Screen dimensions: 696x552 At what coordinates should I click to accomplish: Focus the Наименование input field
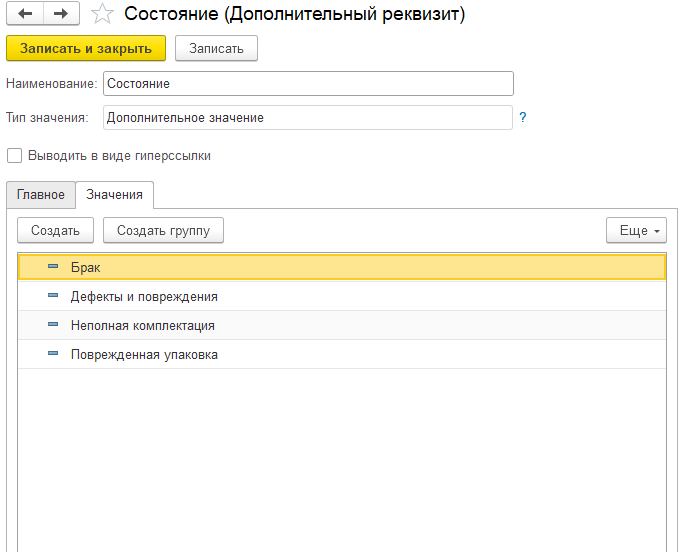308,83
